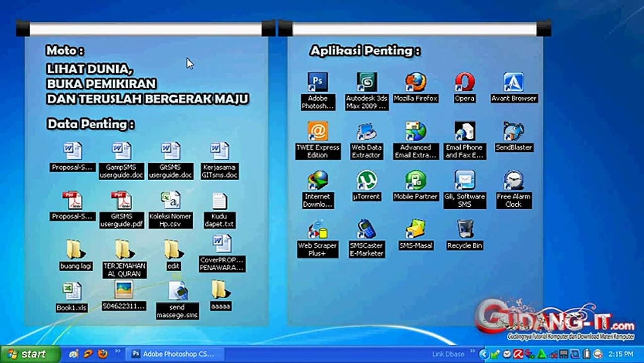644x363 pixels.
Task: Select GitSMS userguide.pdf file icon
Action: [122, 210]
